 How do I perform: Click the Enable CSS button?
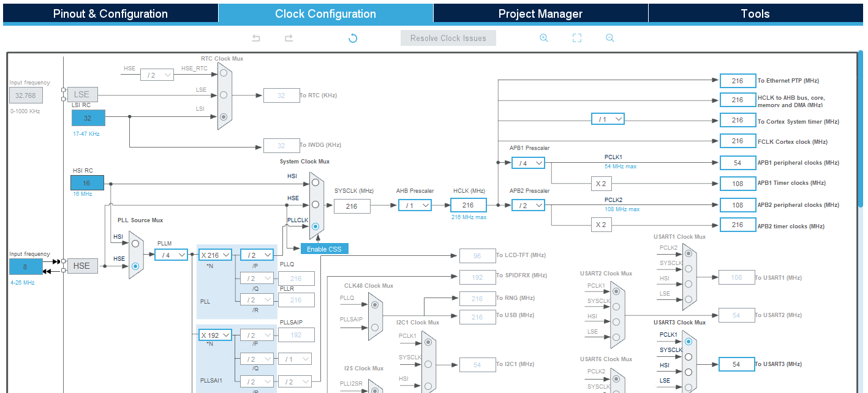[x=324, y=249]
